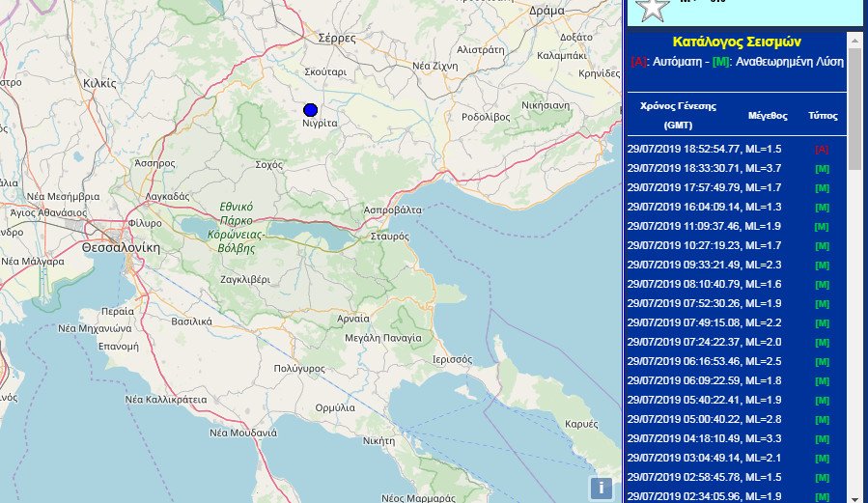Viewport: 868px width, 503px height.
Task: Select earthquake 29/07/2019 18:33:30.71, ML=3.7
Action: (x=704, y=168)
